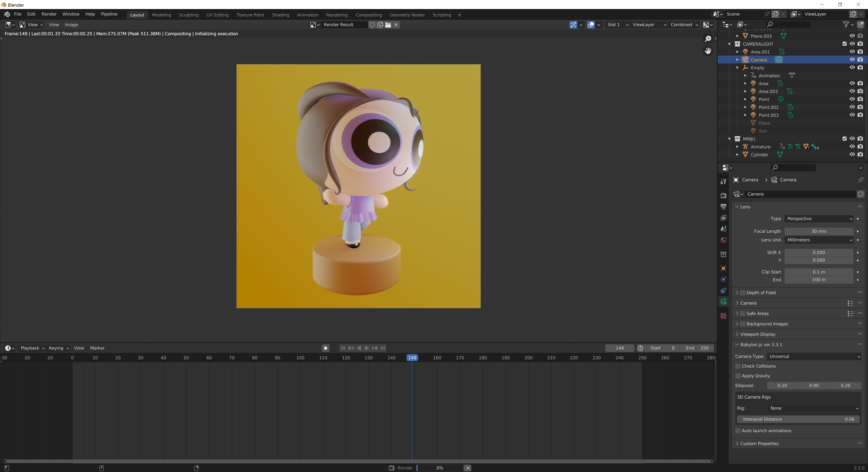Enable the Depth of Field checkbox

coord(743,292)
